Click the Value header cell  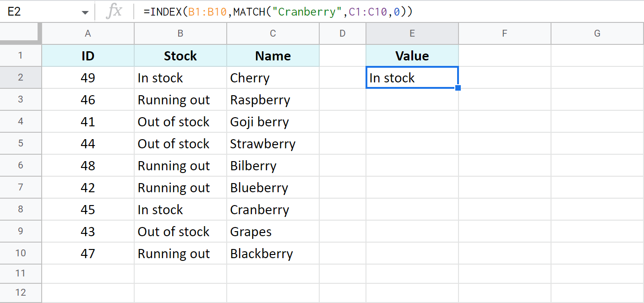pos(412,55)
